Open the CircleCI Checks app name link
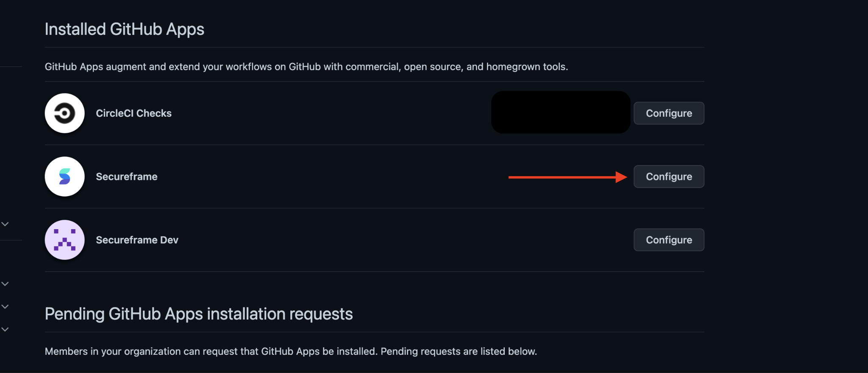The width and height of the screenshot is (868, 373). [x=134, y=113]
